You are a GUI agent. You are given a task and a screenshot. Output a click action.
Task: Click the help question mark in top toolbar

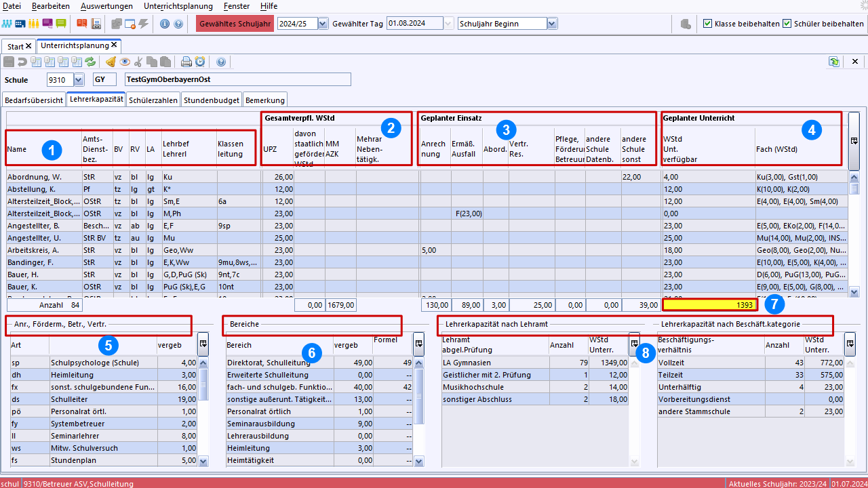coord(178,24)
